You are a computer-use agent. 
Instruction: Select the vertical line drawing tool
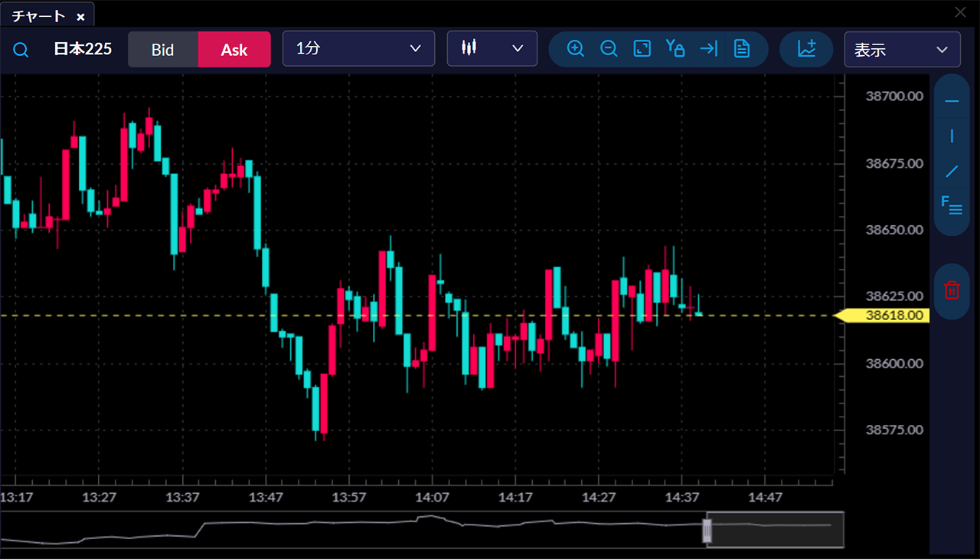click(x=952, y=136)
